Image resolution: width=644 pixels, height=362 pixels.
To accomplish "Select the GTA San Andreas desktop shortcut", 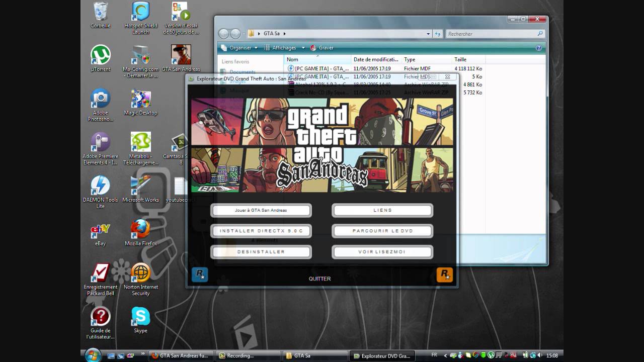I will click(x=181, y=59).
